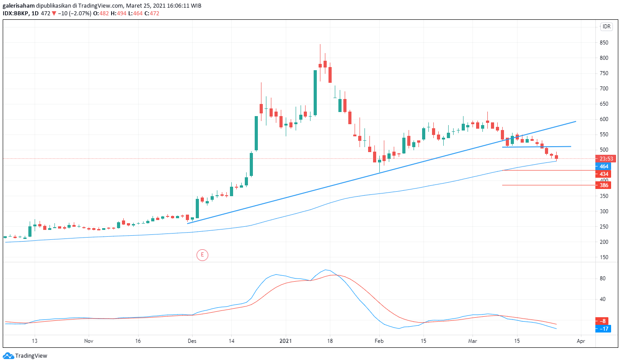
Task: Click the H:494 high value
Action: (x=119, y=13)
